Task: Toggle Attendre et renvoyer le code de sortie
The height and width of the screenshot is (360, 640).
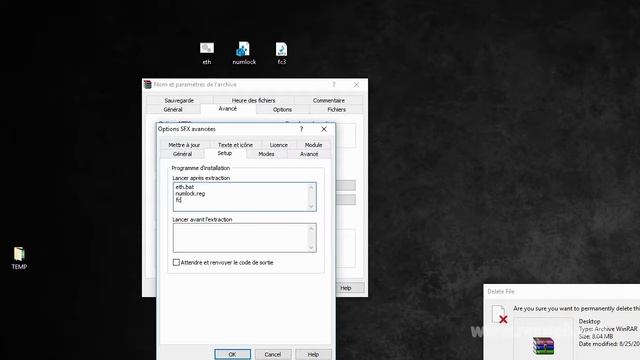Action: [x=176, y=262]
